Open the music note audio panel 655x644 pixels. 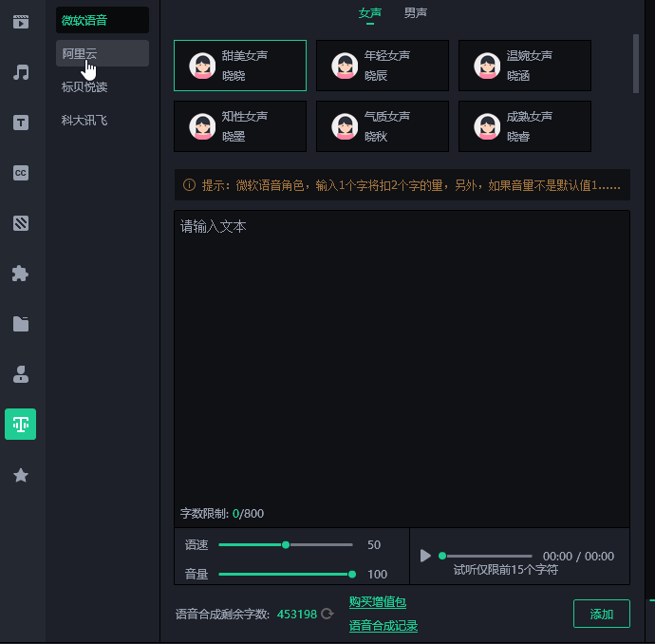click(21, 72)
